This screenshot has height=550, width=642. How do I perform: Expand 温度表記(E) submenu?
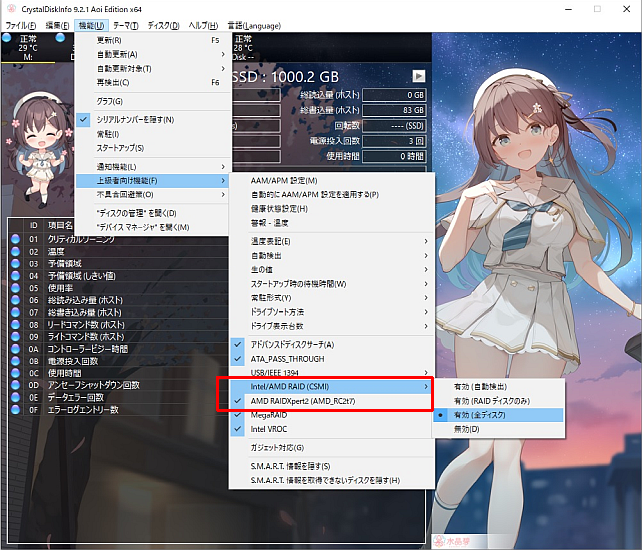[x=332, y=241]
